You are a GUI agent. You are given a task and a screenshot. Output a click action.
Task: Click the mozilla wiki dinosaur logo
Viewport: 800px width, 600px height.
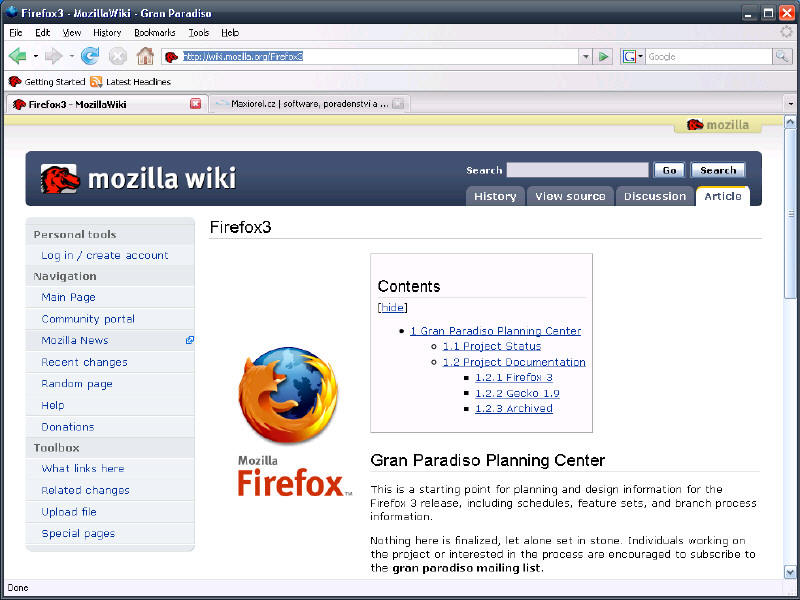pos(60,179)
